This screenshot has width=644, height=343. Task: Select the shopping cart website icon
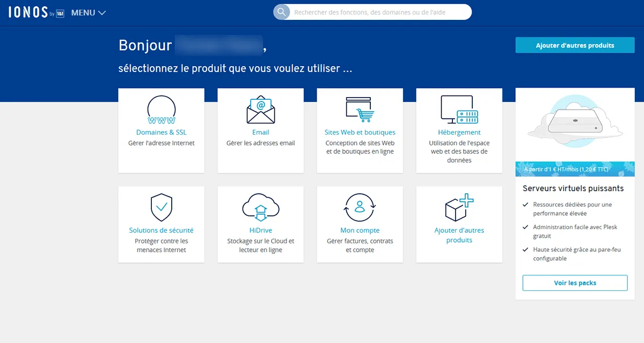coord(360,110)
